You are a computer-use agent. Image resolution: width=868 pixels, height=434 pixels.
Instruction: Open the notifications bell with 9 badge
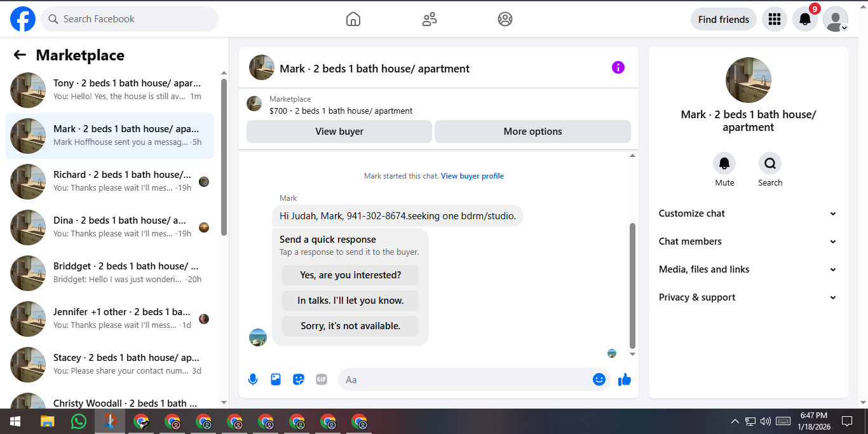805,19
